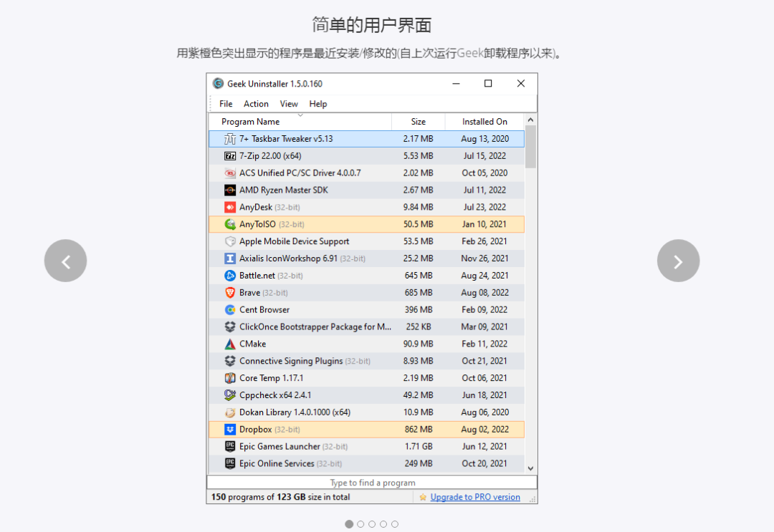774x532 pixels.
Task: Click the Geek Uninstaller title bar logo
Action: coord(218,83)
